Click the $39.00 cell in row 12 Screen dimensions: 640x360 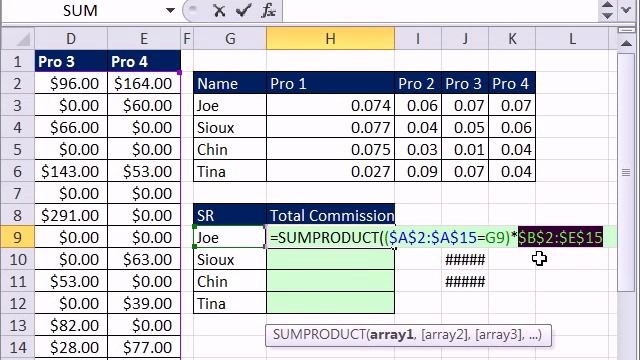tap(144, 303)
